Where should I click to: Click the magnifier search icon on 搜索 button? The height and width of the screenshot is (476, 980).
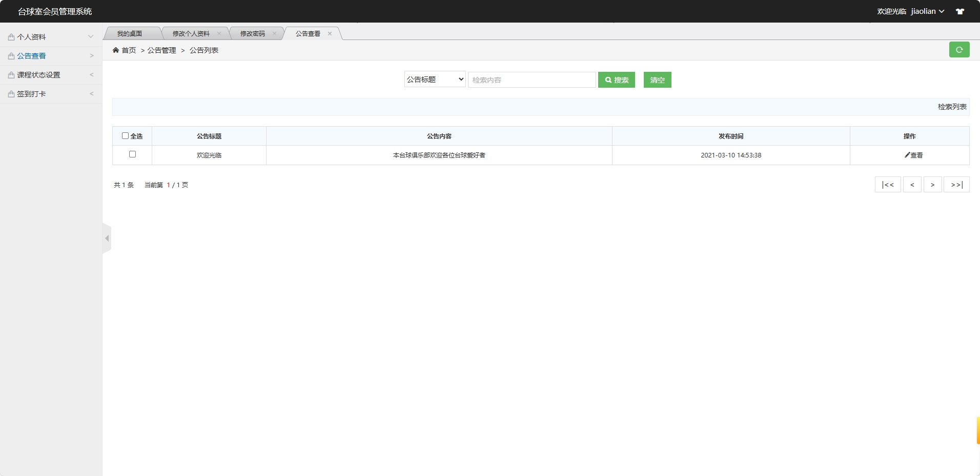[608, 80]
